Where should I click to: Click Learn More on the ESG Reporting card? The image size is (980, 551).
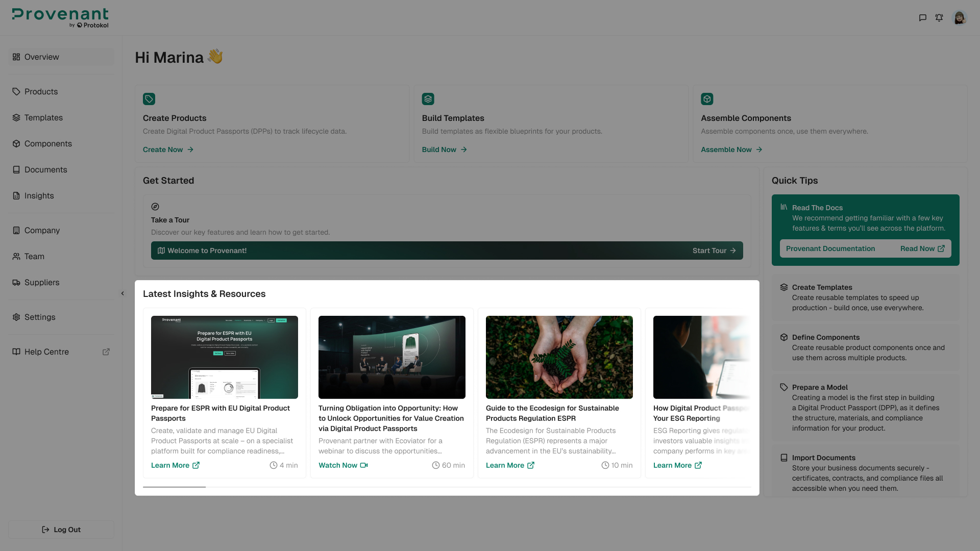pyautogui.click(x=677, y=465)
